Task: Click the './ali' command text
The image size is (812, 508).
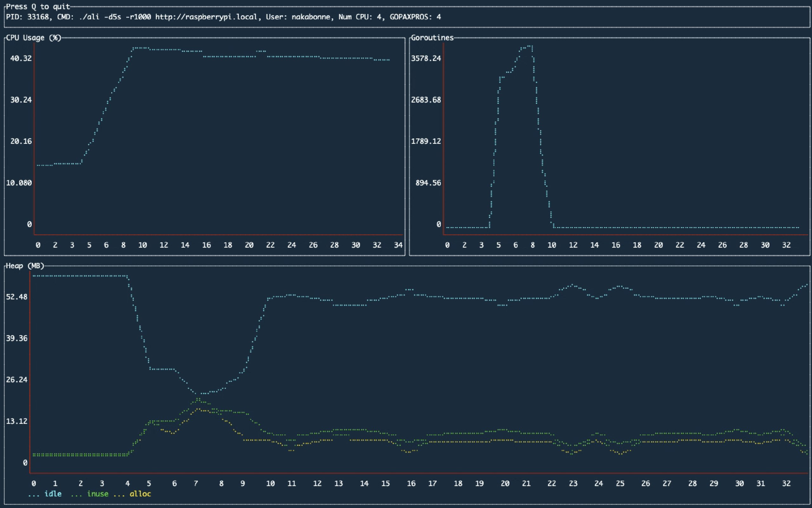Action: pyautogui.click(x=89, y=17)
